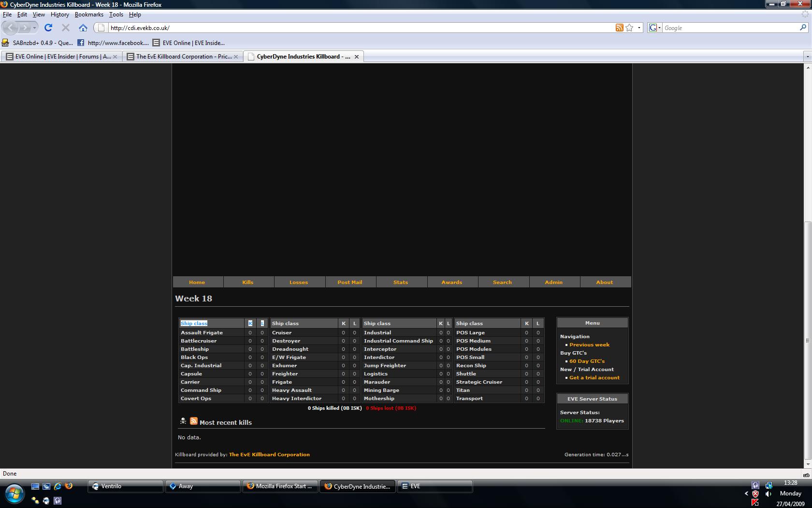Open the Admin page
Image resolution: width=812 pixels, height=508 pixels.
[x=554, y=282]
